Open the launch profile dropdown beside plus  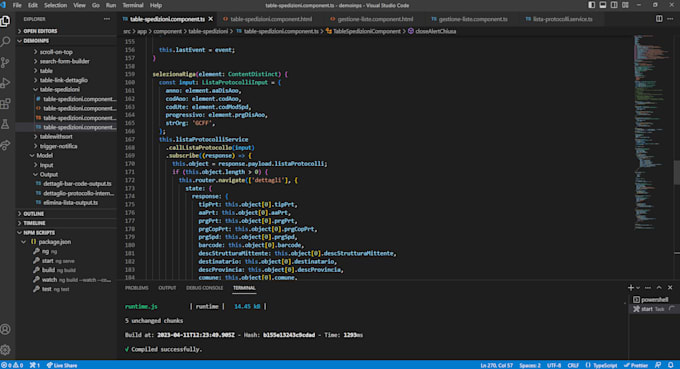(x=638, y=288)
